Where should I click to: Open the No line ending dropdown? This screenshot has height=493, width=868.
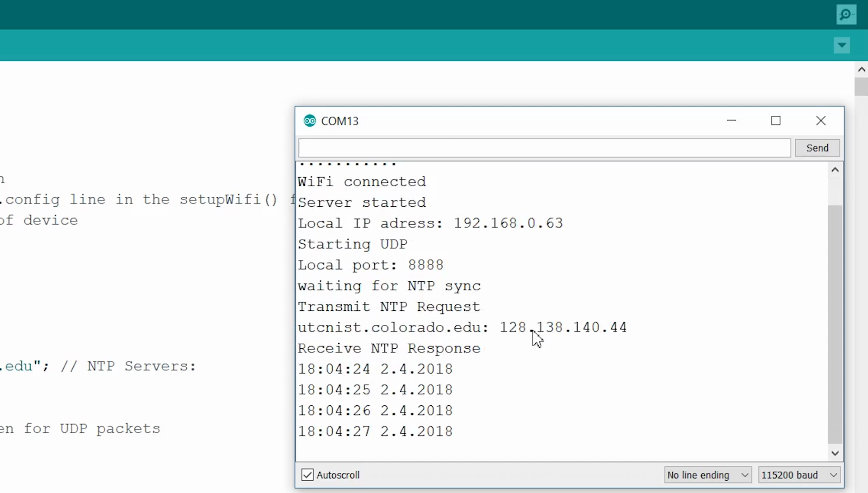[708, 475]
